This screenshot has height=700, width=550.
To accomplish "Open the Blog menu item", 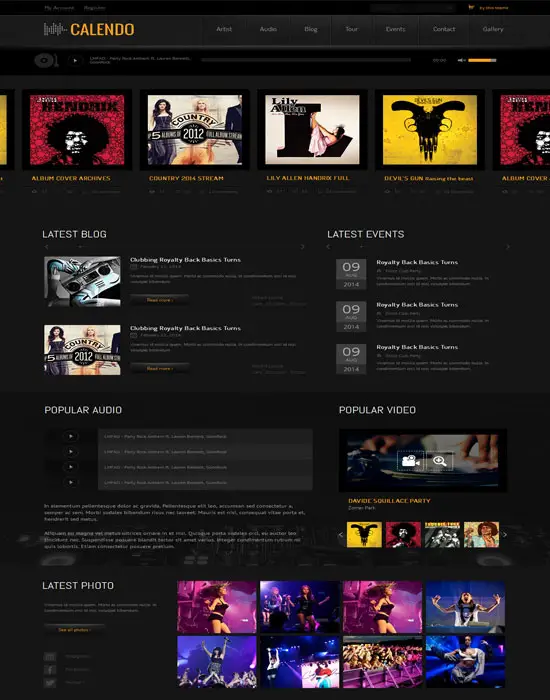I will coord(311,29).
